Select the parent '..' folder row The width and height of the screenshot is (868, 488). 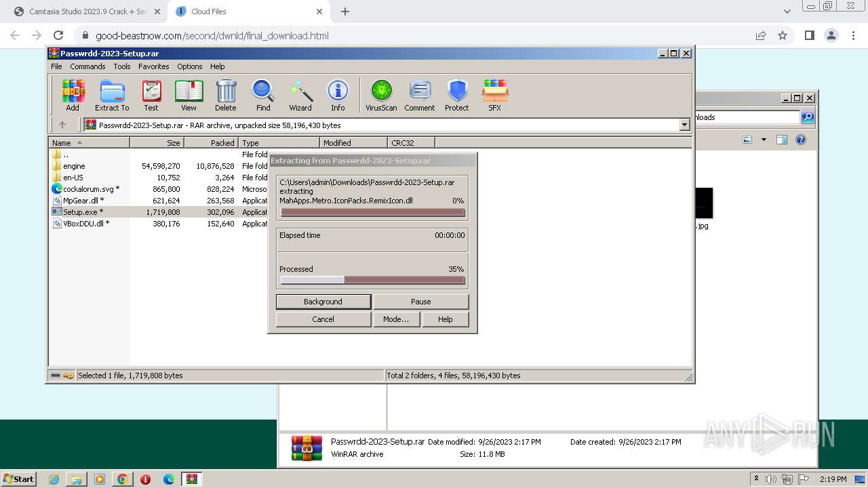pyautogui.click(x=159, y=155)
